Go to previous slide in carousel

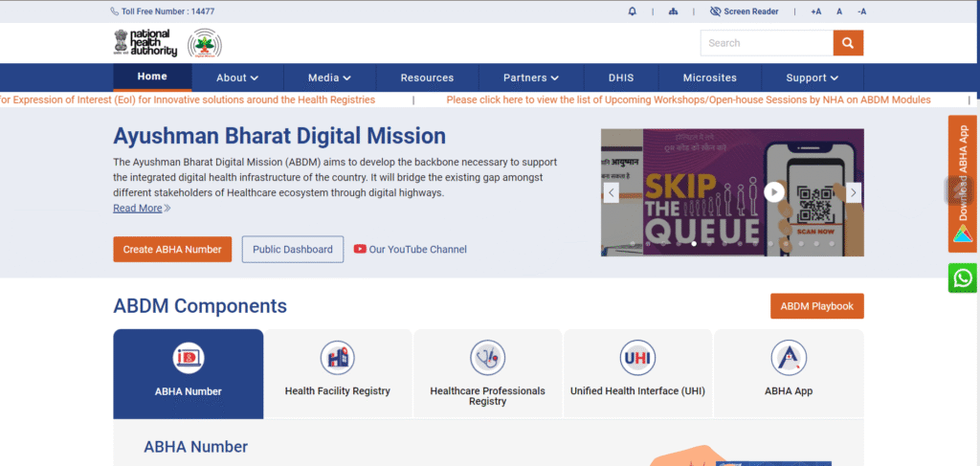612,192
